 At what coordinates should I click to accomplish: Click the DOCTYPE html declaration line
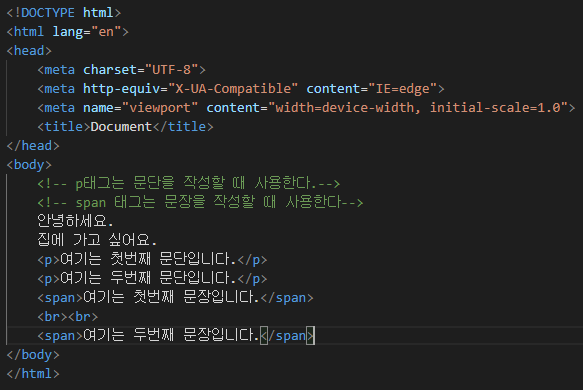(64, 13)
